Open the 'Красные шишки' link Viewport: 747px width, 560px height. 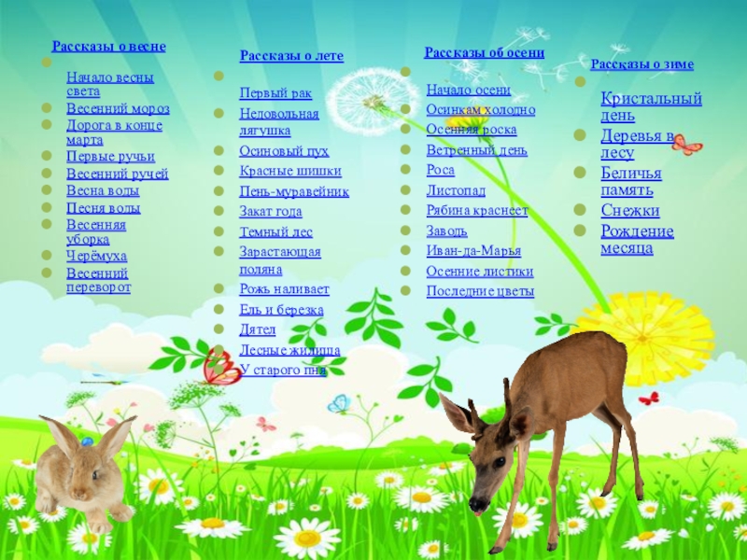(290, 171)
